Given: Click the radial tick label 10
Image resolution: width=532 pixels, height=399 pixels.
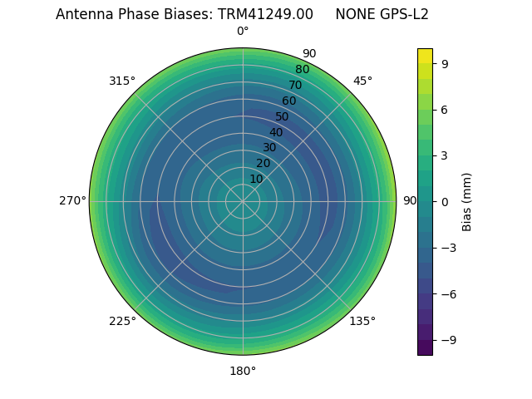Looking at the screenshot, I should [x=256, y=179].
